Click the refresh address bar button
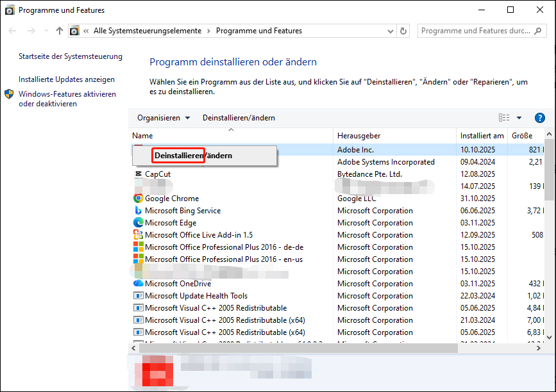556x392 pixels. pos(403,31)
